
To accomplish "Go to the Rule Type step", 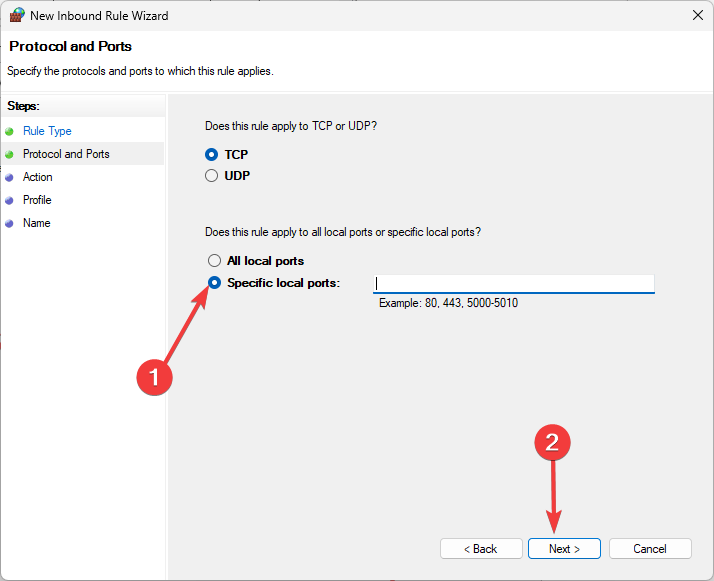I will (x=47, y=131).
